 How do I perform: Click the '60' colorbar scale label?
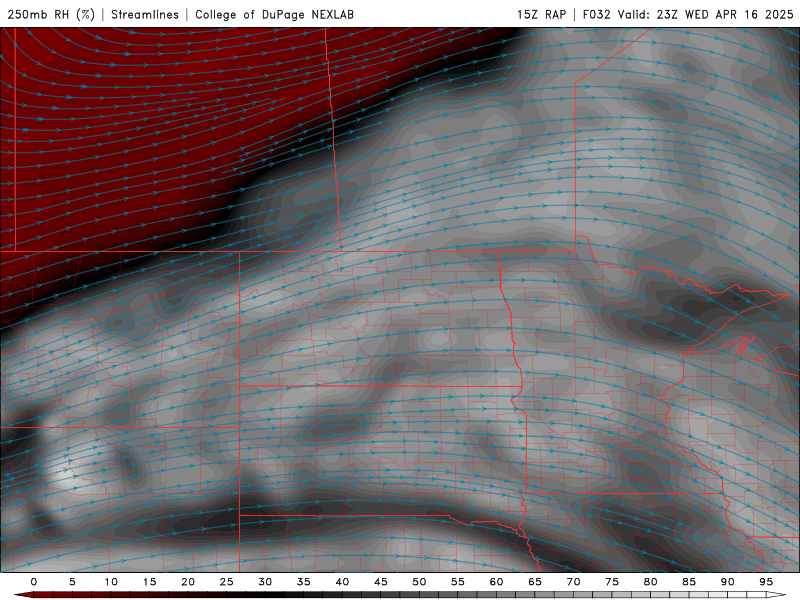[x=496, y=582]
